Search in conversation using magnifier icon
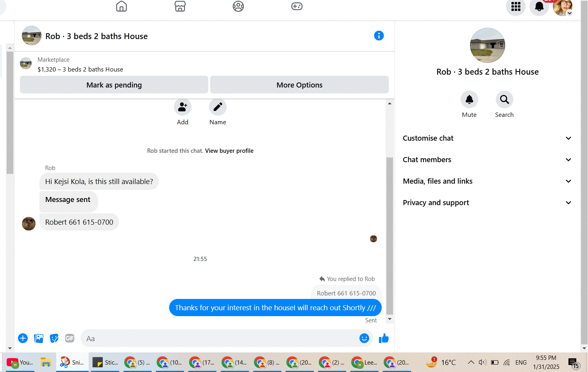The width and height of the screenshot is (588, 372). 504,100
